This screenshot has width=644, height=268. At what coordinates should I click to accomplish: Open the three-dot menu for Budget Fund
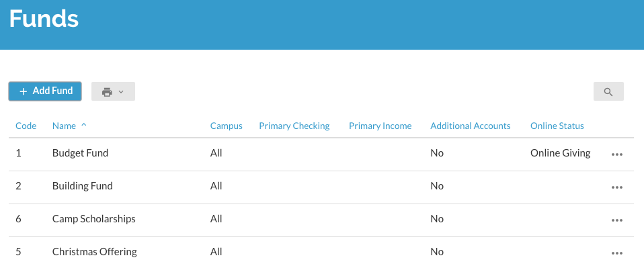(617, 154)
